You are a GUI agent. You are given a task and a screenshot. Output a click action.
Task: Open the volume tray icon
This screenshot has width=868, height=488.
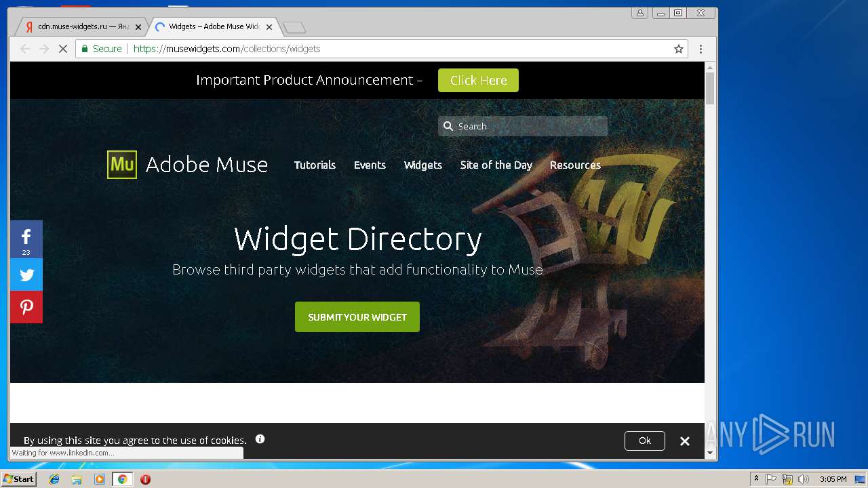pos(804,479)
